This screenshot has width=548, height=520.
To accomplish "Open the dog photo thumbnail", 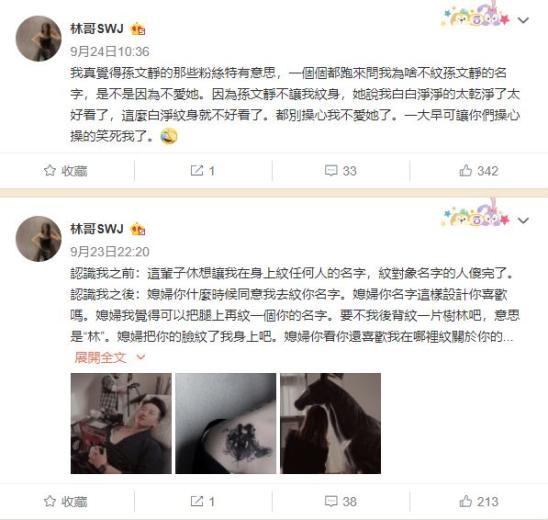I will pyautogui.click(x=330, y=423).
